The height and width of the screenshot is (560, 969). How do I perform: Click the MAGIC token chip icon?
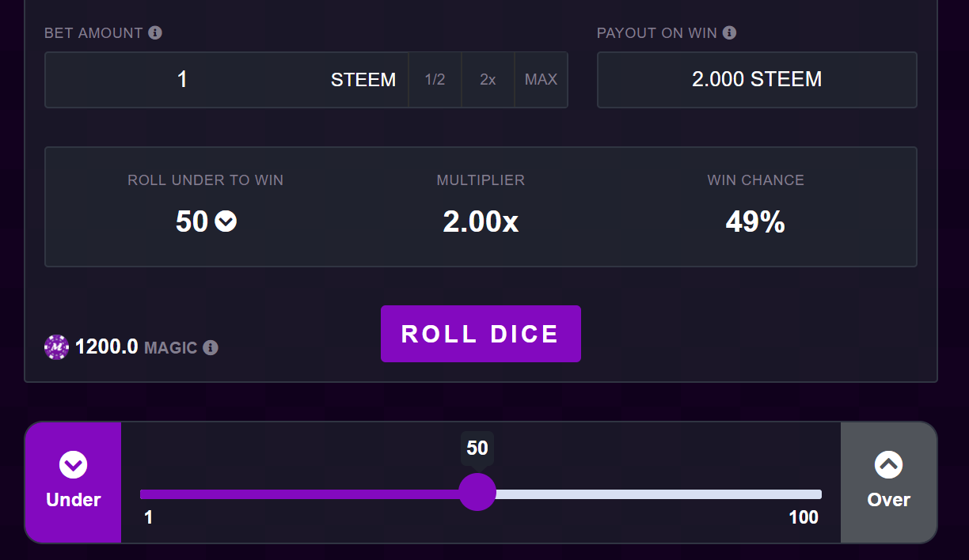click(57, 347)
